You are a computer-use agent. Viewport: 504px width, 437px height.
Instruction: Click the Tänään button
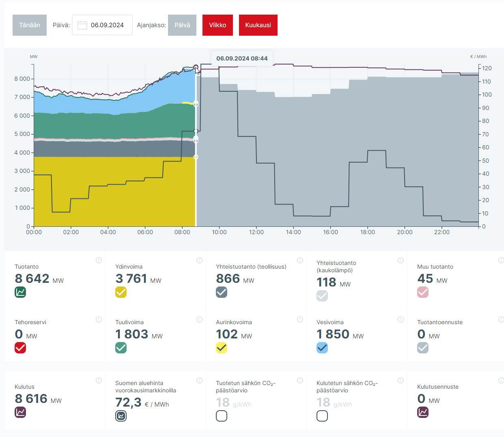coord(30,25)
